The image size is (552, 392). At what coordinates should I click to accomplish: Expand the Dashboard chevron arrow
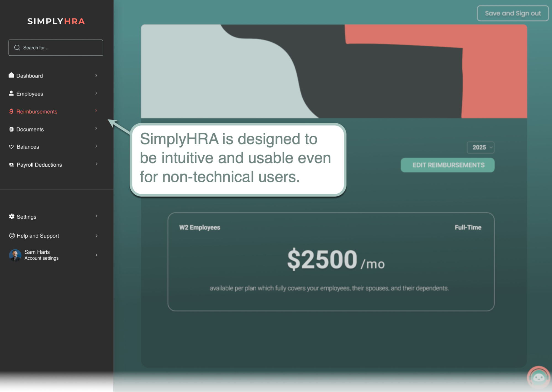pyautogui.click(x=96, y=75)
